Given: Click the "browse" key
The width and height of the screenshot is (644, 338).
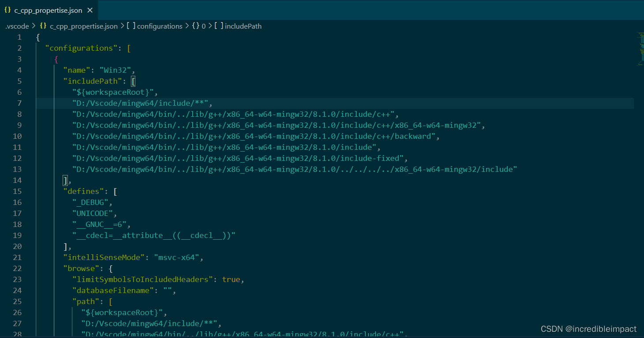Looking at the screenshot, I should pyautogui.click(x=81, y=268).
